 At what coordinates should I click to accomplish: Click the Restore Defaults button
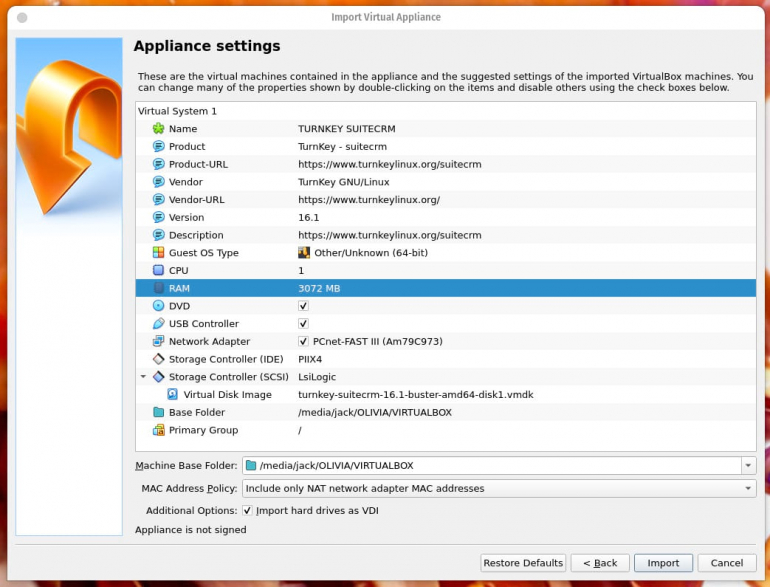(x=523, y=563)
